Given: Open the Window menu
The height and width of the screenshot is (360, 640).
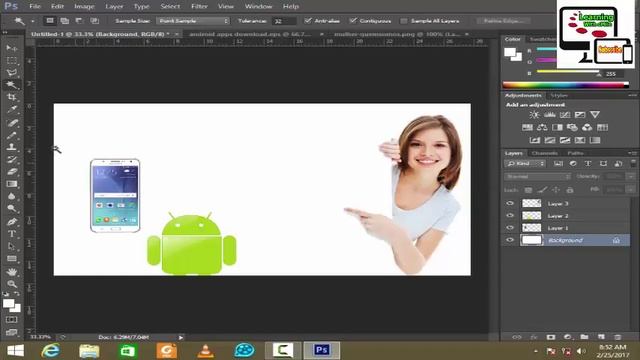Looking at the screenshot, I should click(258, 7).
